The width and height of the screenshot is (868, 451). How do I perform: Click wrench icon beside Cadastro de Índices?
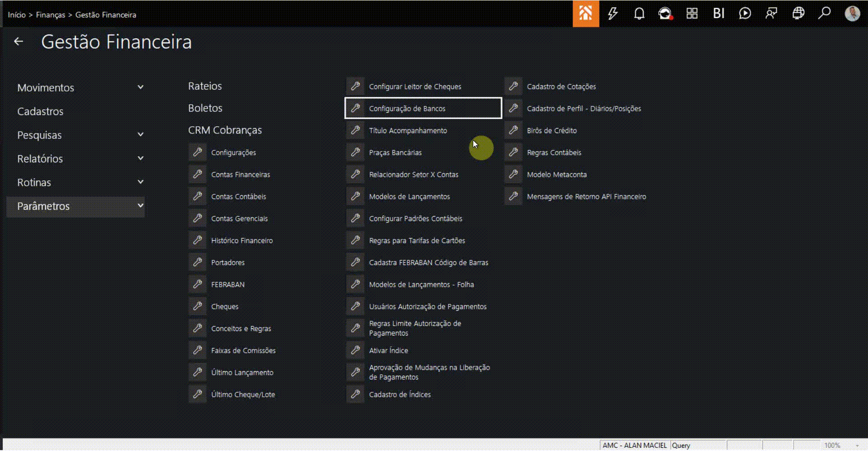[x=356, y=395]
